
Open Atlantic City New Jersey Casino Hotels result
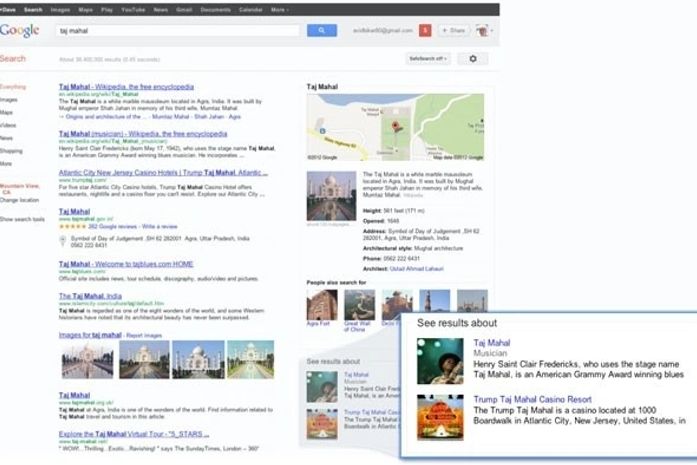(163, 172)
